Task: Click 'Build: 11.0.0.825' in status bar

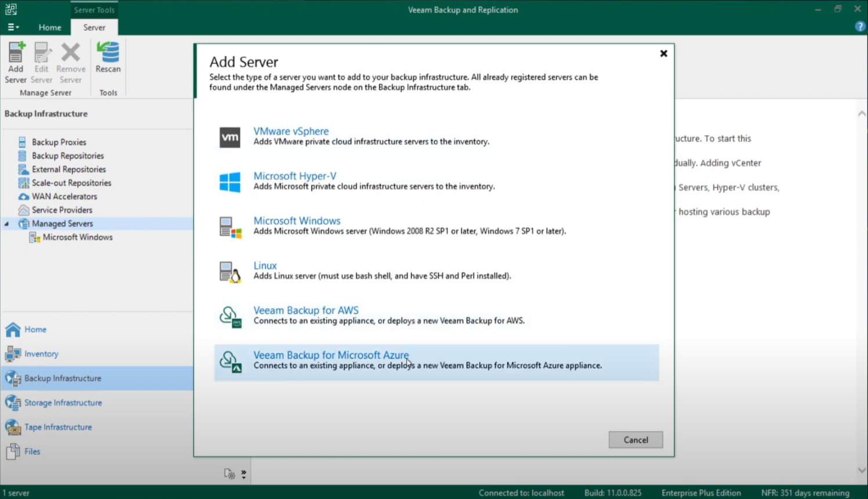Action: point(613,493)
